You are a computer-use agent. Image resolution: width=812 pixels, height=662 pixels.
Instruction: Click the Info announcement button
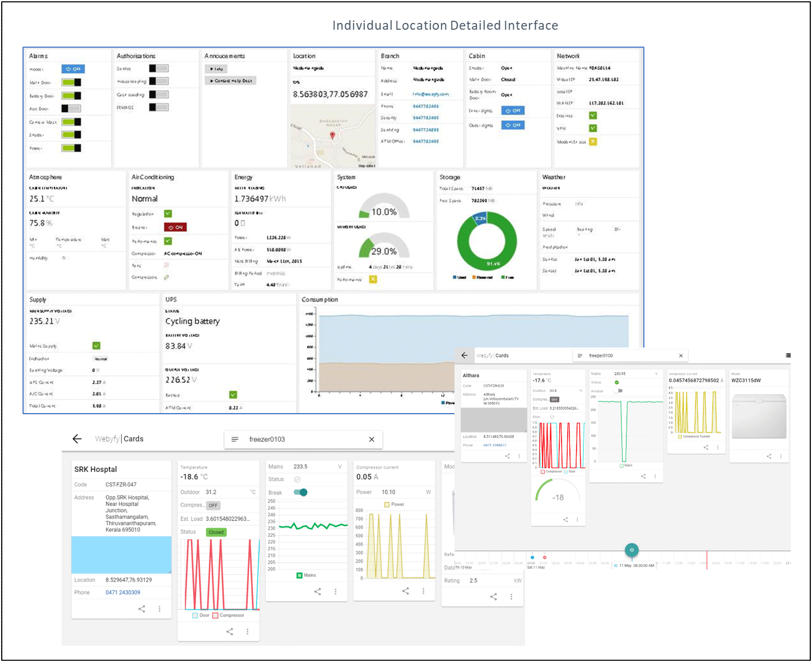coord(216,69)
